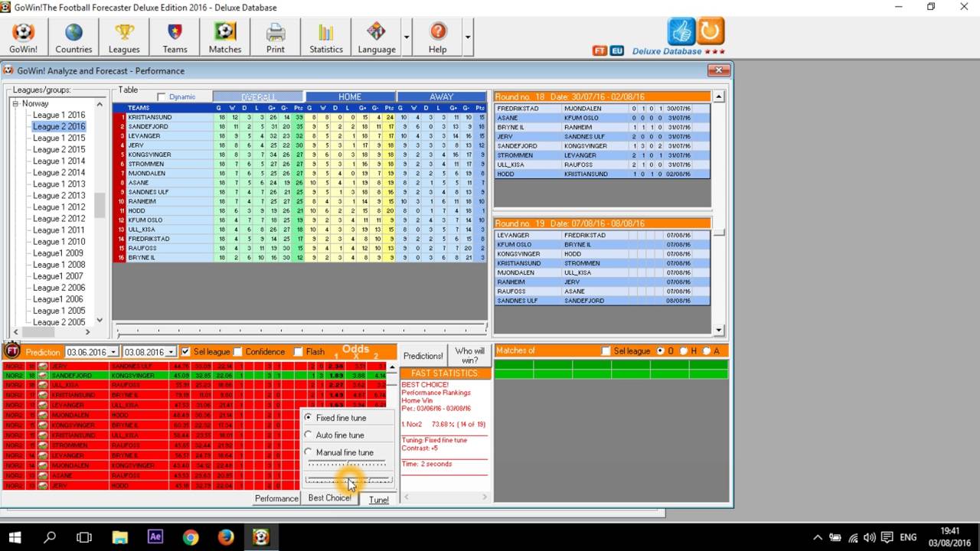Screen dimensions: 980x551
Task: Open Task View on taskbar
Action: (84, 537)
